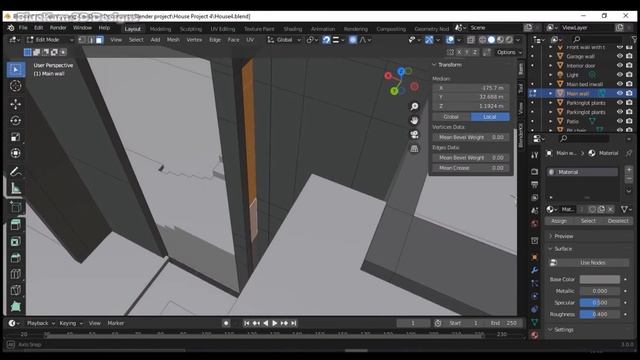Expand the Preview panel
The height and width of the screenshot is (360, 640).
click(550, 236)
